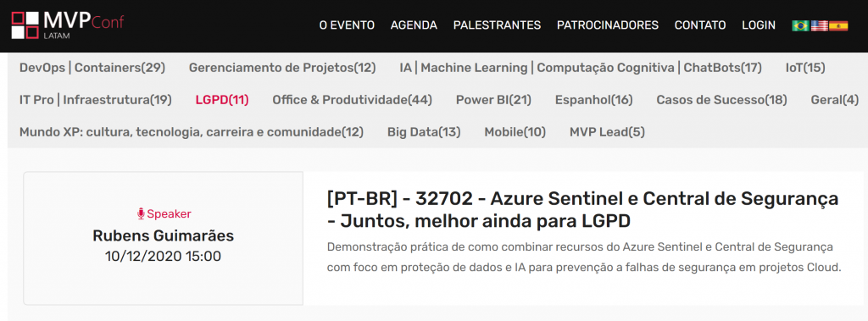Choose the MVP Lead(5) category
The height and width of the screenshot is (321, 868).
point(607,132)
